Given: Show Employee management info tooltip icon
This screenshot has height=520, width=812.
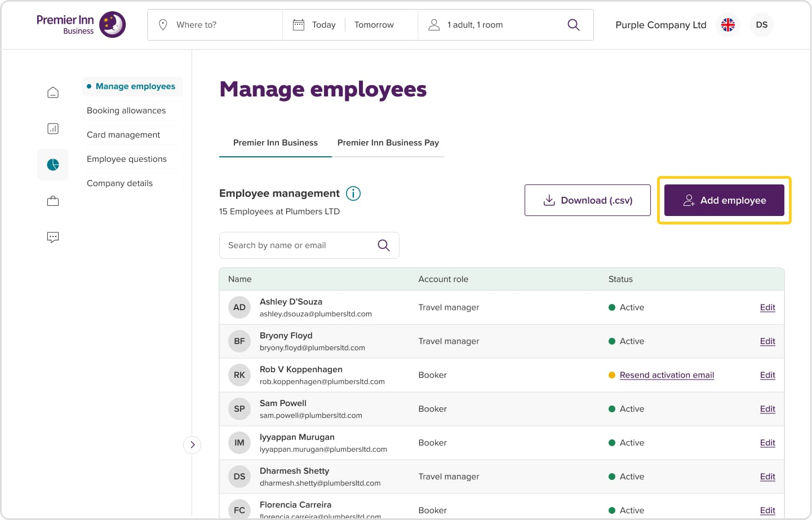Looking at the screenshot, I should click(353, 193).
